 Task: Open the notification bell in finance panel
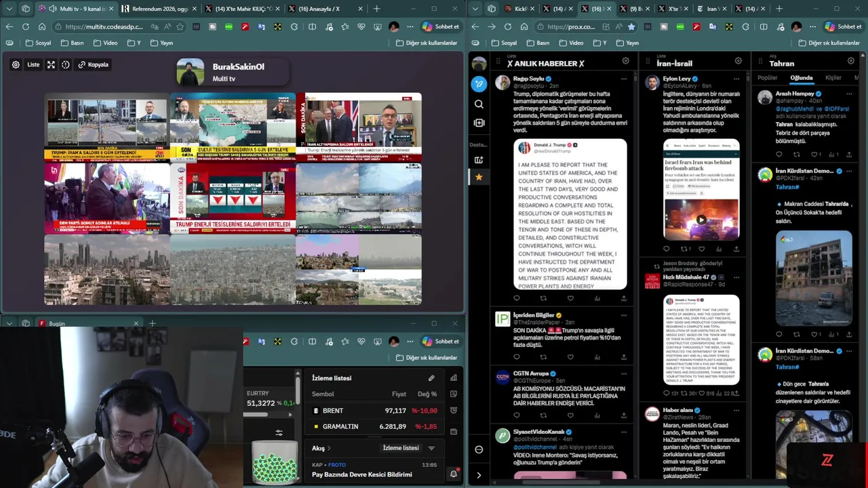[x=454, y=474]
